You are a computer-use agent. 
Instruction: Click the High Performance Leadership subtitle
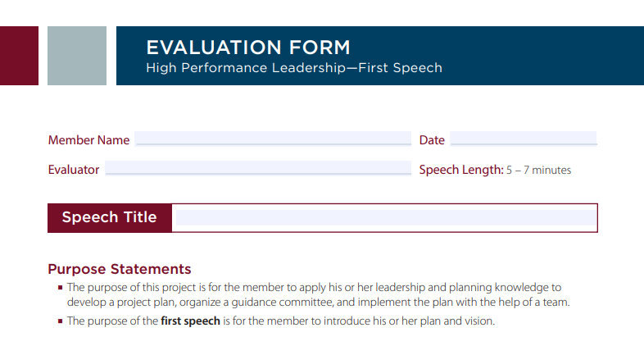293,68
